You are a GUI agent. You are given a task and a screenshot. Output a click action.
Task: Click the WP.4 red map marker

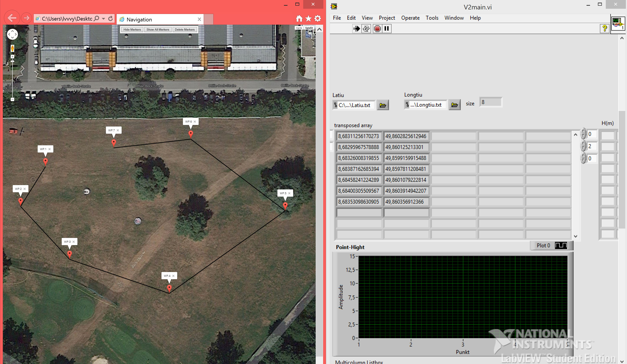[169, 288]
